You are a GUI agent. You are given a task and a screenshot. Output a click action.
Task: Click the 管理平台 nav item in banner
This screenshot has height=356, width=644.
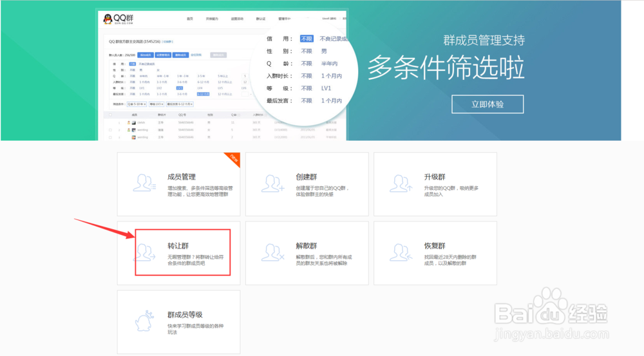click(284, 19)
